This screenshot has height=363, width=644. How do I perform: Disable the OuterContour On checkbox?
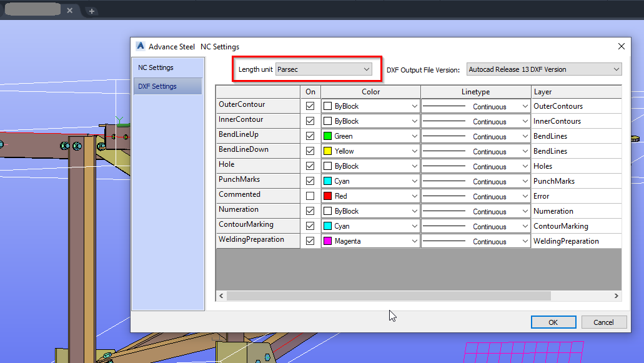(310, 106)
